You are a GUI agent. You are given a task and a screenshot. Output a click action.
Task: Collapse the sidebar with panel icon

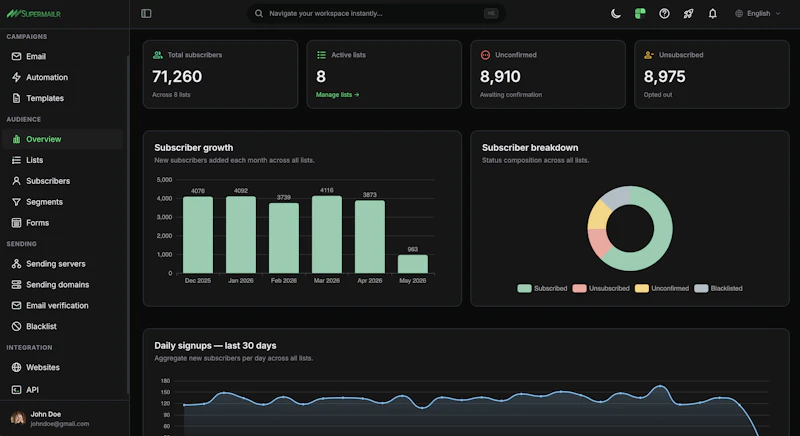click(146, 13)
